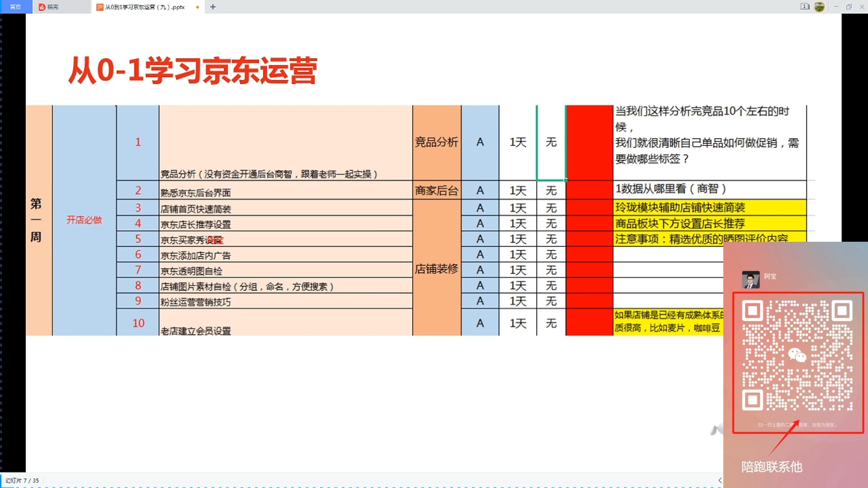The image size is (868, 488).
Task: Select 京东买家秀设置 row
Action: pyautogui.click(x=286, y=239)
